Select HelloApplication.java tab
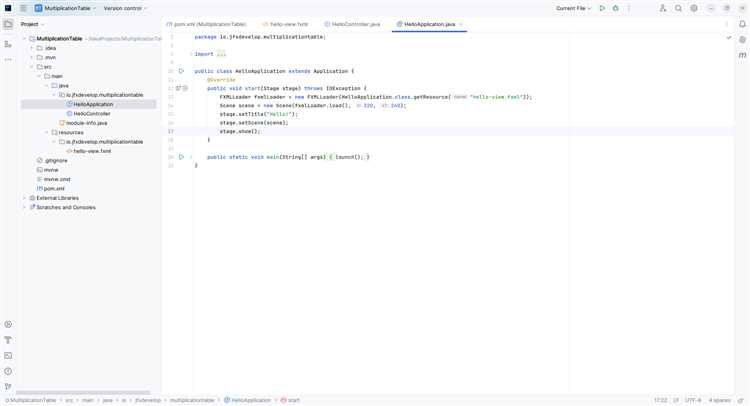The height and width of the screenshot is (406, 750). click(430, 24)
